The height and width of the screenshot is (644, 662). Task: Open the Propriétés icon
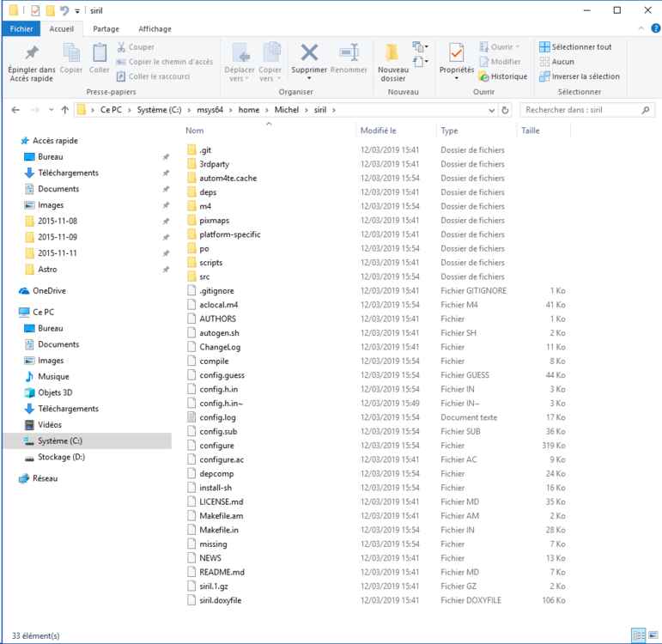(x=457, y=53)
